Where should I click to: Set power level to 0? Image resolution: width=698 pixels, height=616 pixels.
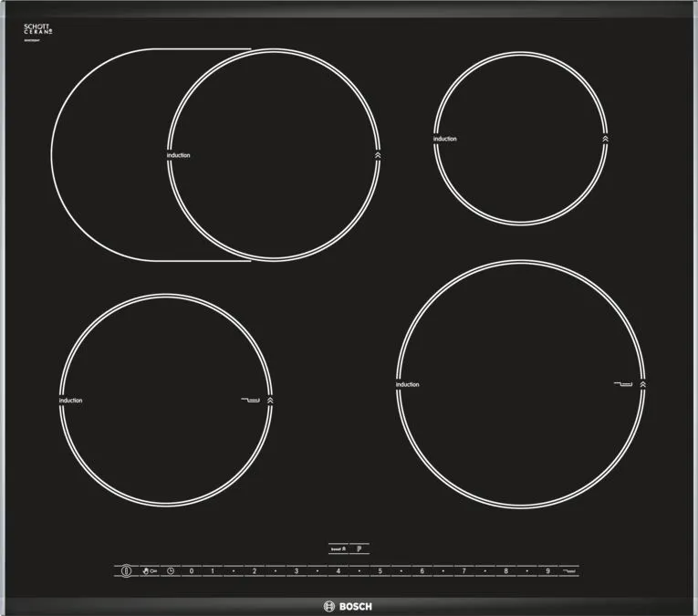(x=192, y=571)
